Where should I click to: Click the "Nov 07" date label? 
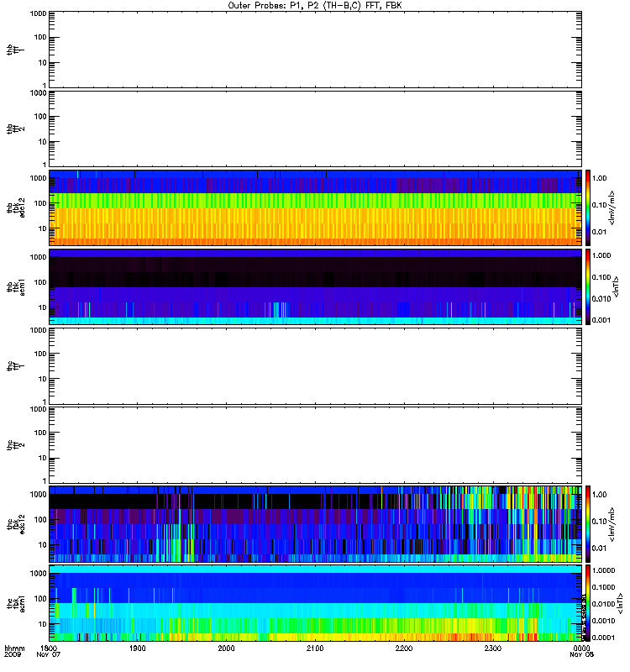tap(49, 654)
